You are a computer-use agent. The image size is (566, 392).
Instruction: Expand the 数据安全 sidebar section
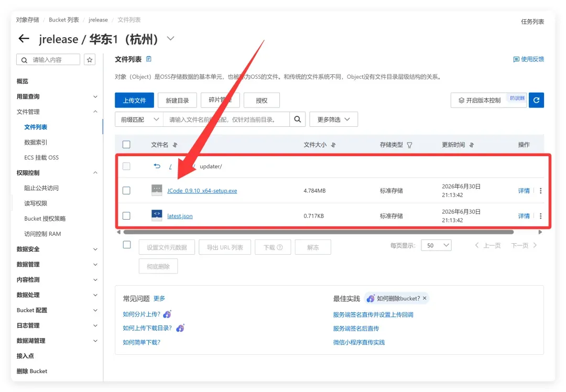[x=95, y=249]
